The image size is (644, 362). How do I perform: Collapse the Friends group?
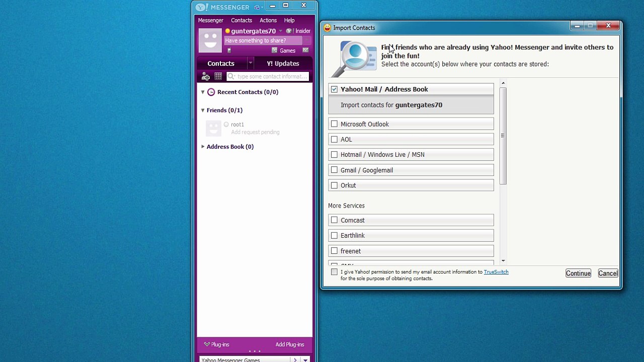click(203, 110)
